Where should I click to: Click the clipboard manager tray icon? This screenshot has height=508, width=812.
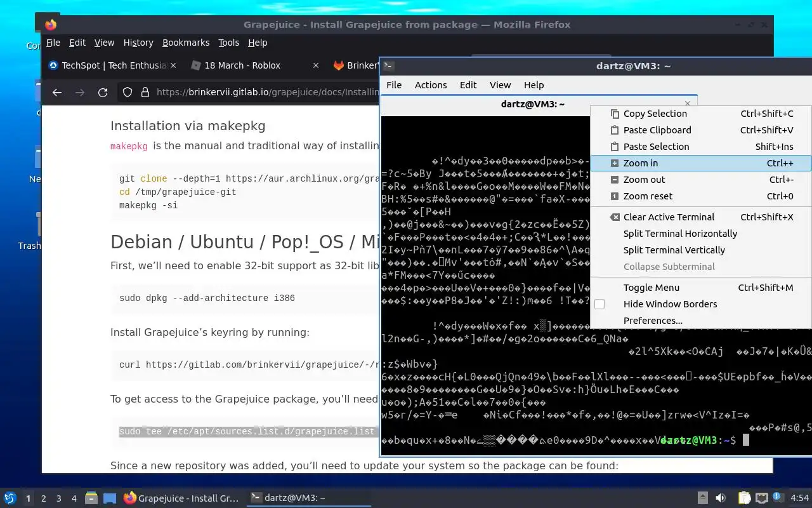(744, 498)
